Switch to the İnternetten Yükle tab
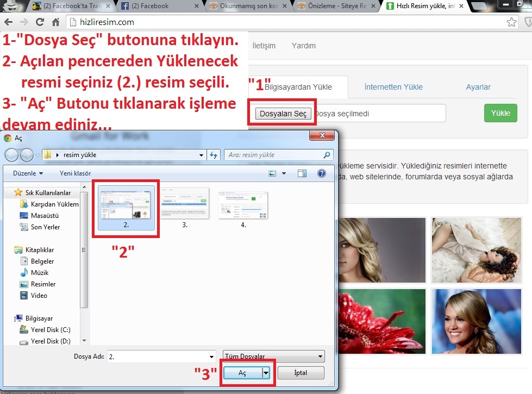This screenshot has width=532, height=394. (393, 87)
